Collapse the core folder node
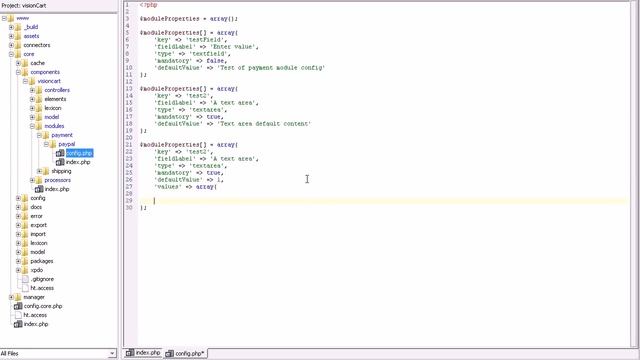Image resolution: width=640 pixels, height=360 pixels. click(x=11, y=54)
